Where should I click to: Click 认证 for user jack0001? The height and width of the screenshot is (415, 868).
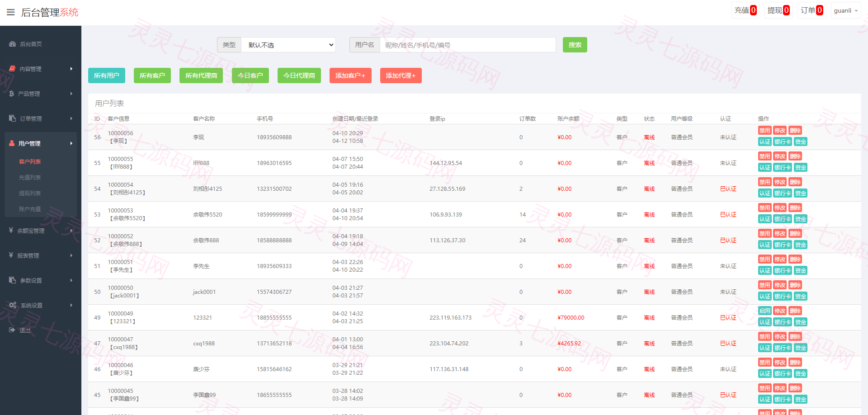pos(764,296)
